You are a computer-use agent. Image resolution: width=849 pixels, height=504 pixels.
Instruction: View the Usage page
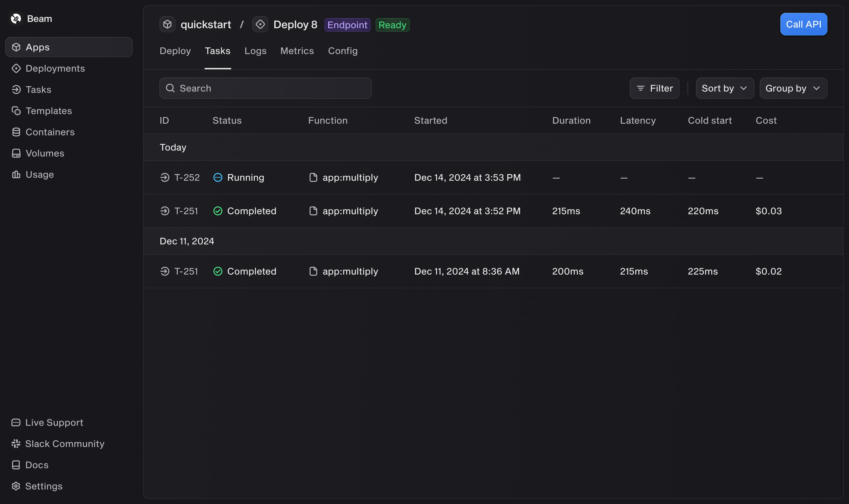pyautogui.click(x=39, y=175)
